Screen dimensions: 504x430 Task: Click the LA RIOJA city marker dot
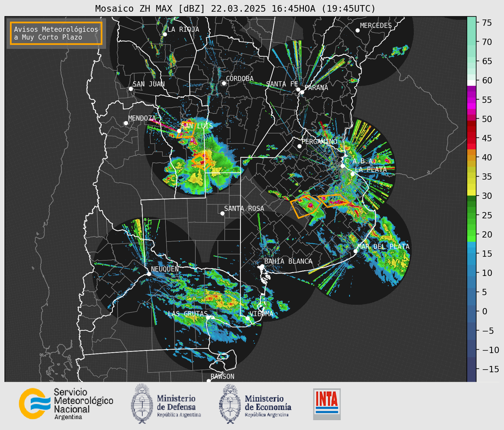165,34
